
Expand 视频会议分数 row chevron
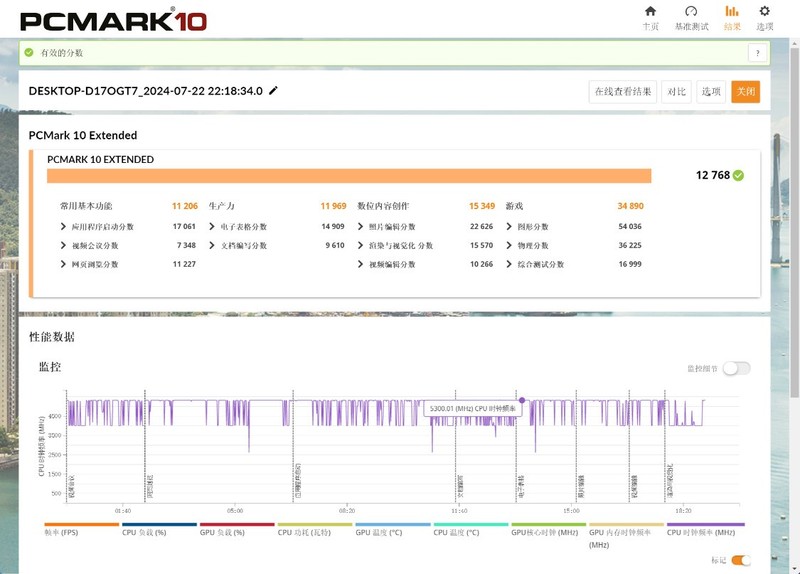point(63,245)
